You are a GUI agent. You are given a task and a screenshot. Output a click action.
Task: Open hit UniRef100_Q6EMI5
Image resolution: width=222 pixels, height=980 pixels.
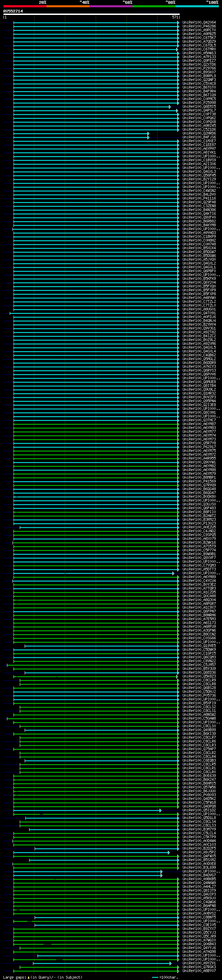(x=199, y=106)
